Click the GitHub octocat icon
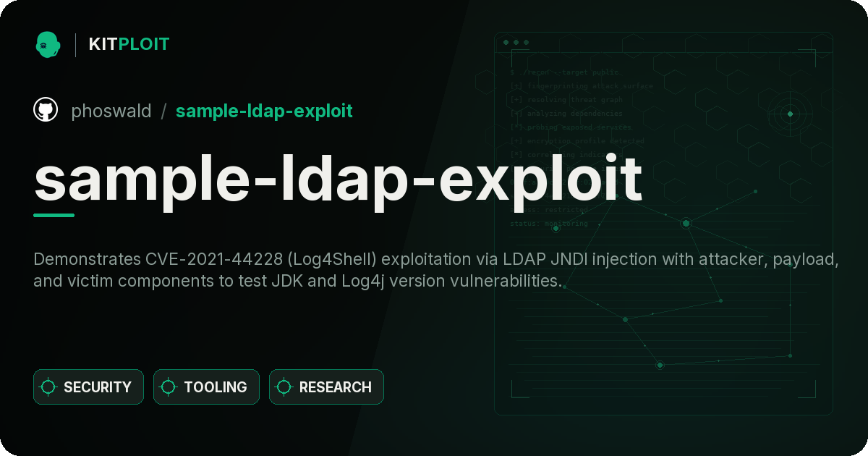 46,110
